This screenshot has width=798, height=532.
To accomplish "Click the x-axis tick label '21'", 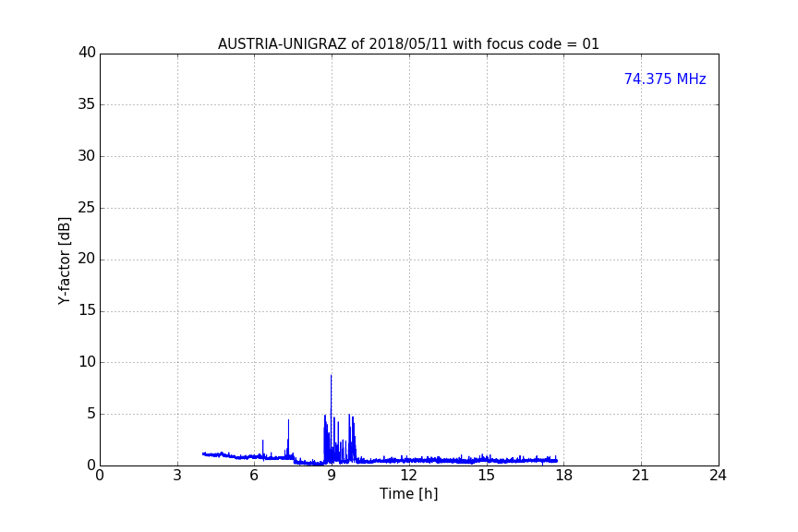I will click(641, 476).
